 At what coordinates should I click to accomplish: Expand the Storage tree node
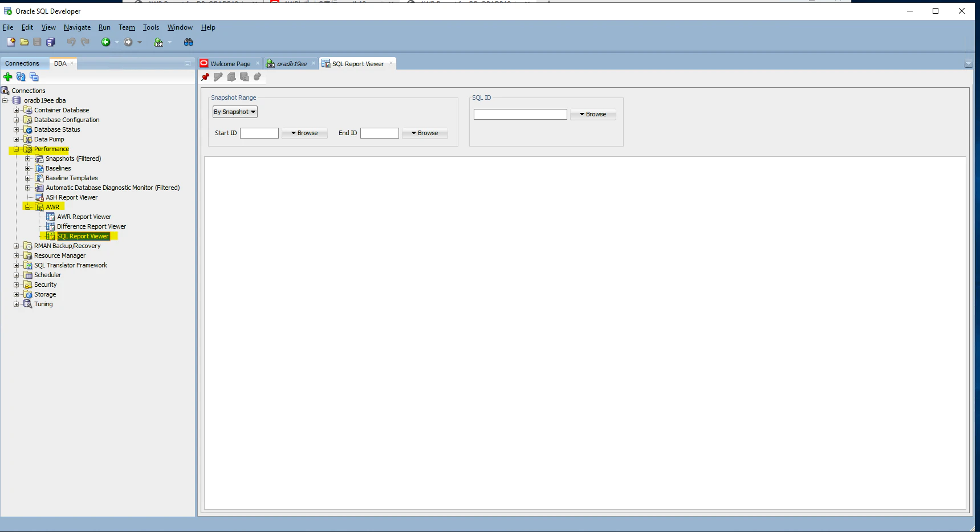click(17, 295)
